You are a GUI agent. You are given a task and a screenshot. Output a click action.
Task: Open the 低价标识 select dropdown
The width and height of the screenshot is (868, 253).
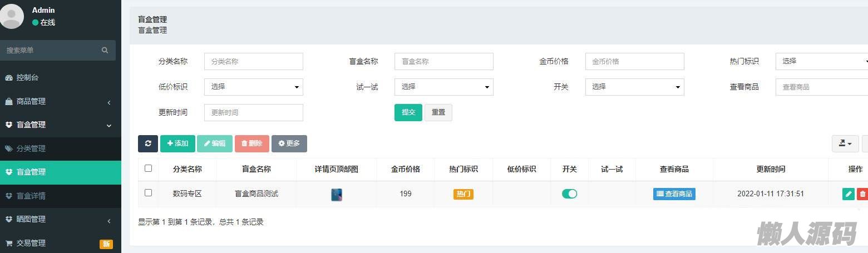point(254,87)
